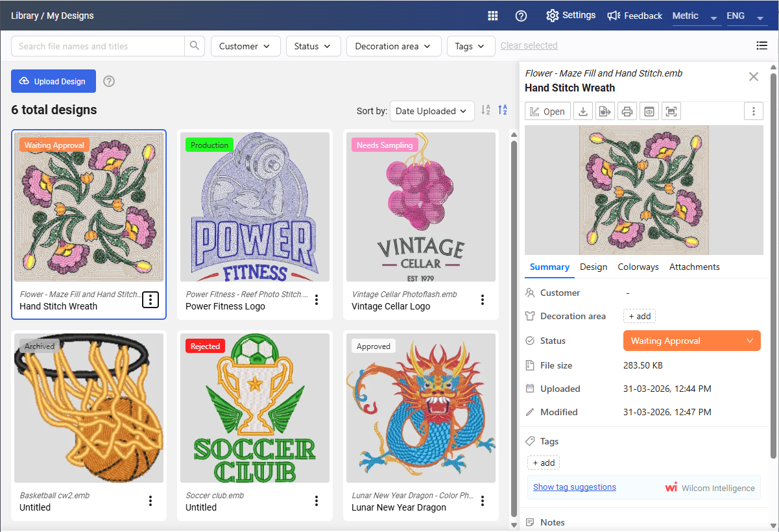Switch to the Colorways tab
779x532 pixels.
[x=638, y=267]
